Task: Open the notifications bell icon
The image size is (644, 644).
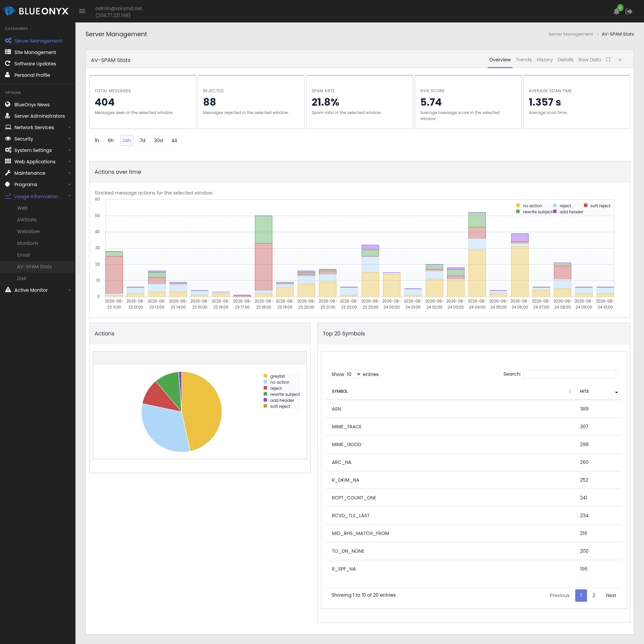Action: (616, 12)
